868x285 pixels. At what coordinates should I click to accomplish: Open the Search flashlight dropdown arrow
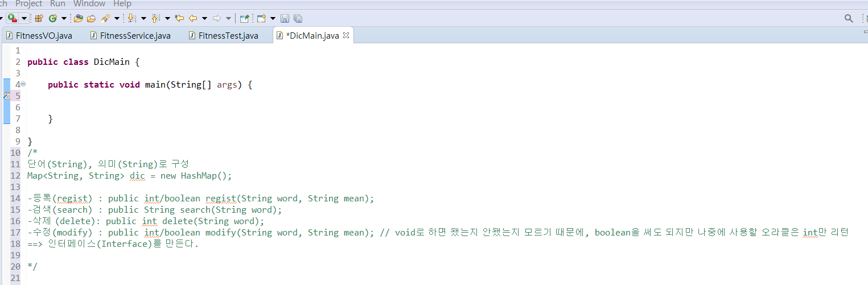[x=117, y=18]
